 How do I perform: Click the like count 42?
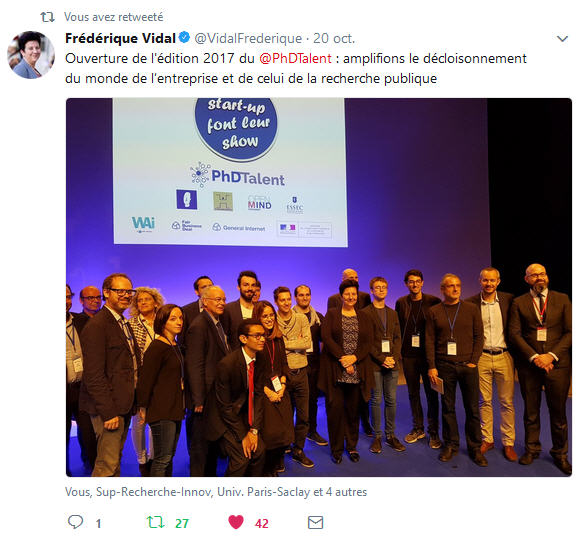tap(262, 523)
